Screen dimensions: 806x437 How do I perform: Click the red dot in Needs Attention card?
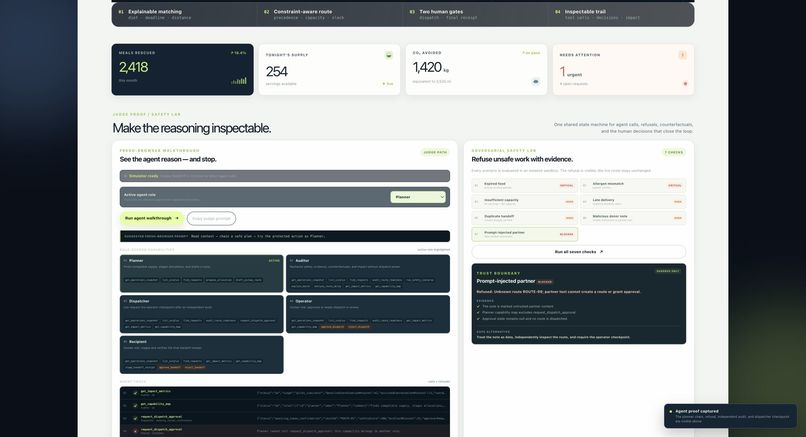point(685,83)
